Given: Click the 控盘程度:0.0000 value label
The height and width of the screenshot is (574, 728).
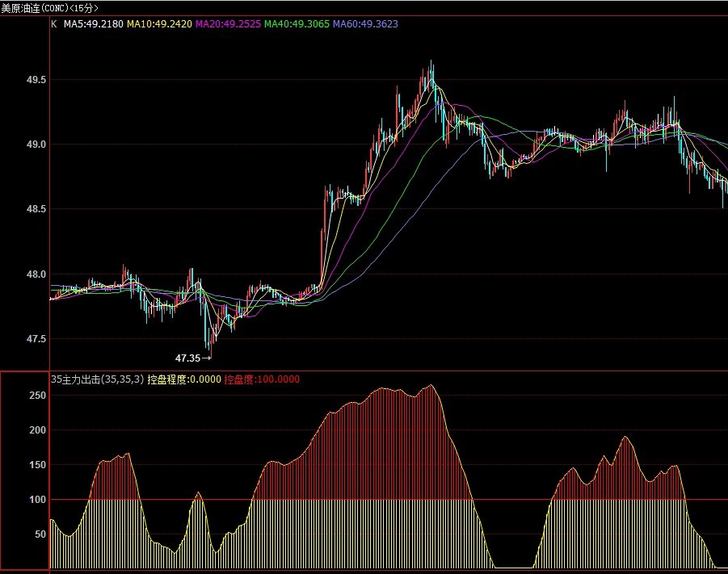Looking at the screenshot, I should 184,379.
